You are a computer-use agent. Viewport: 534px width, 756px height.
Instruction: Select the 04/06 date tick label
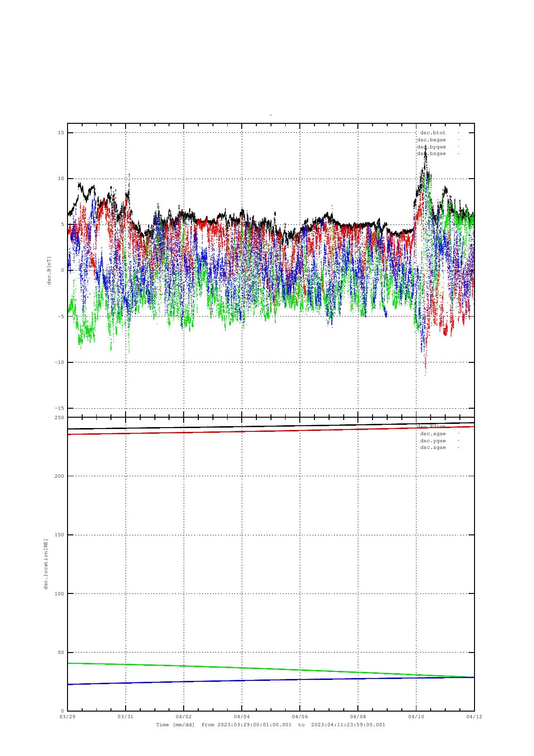pos(300,717)
